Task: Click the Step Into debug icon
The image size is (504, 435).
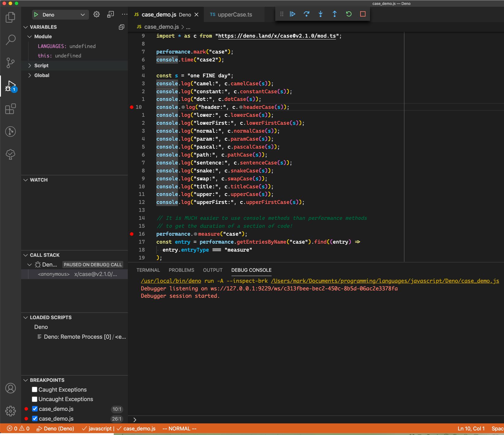Action: 321,14
